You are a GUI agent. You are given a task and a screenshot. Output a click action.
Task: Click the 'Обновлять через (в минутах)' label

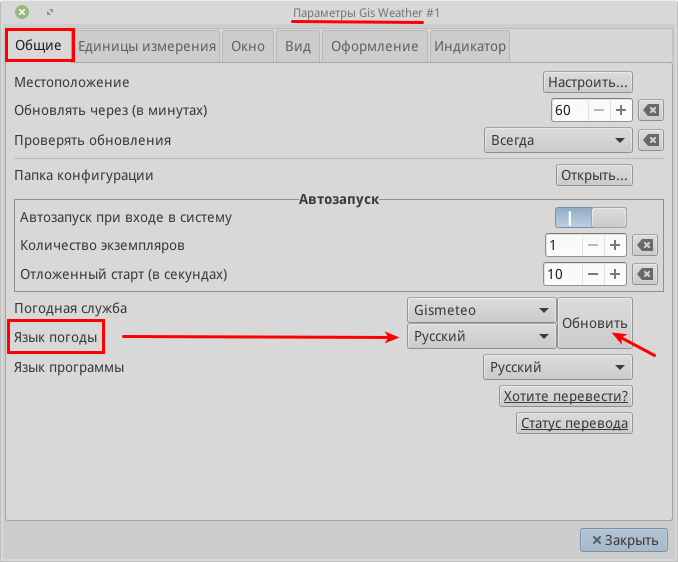(111, 111)
